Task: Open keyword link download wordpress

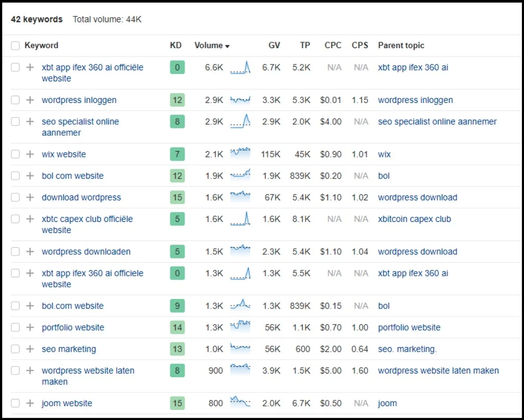Action: click(x=81, y=197)
